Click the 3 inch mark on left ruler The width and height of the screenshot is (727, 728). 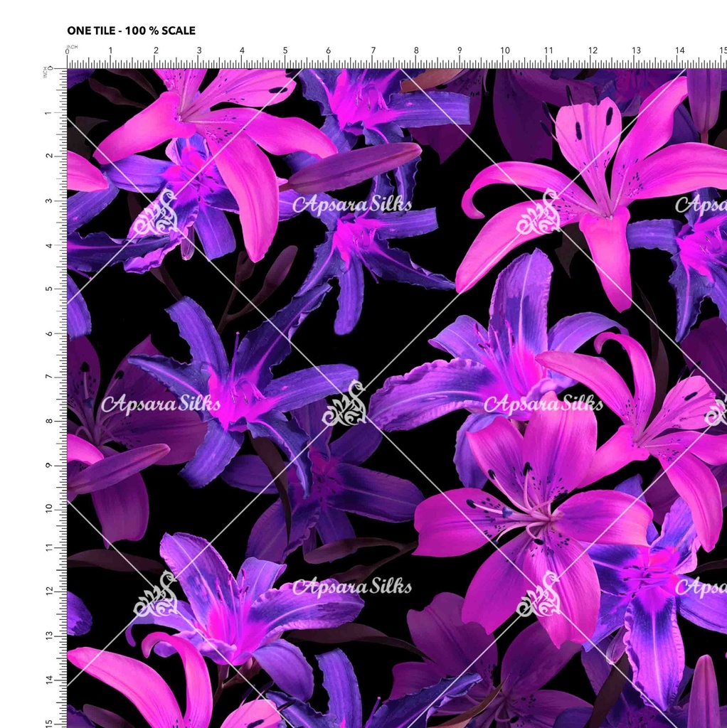point(50,200)
